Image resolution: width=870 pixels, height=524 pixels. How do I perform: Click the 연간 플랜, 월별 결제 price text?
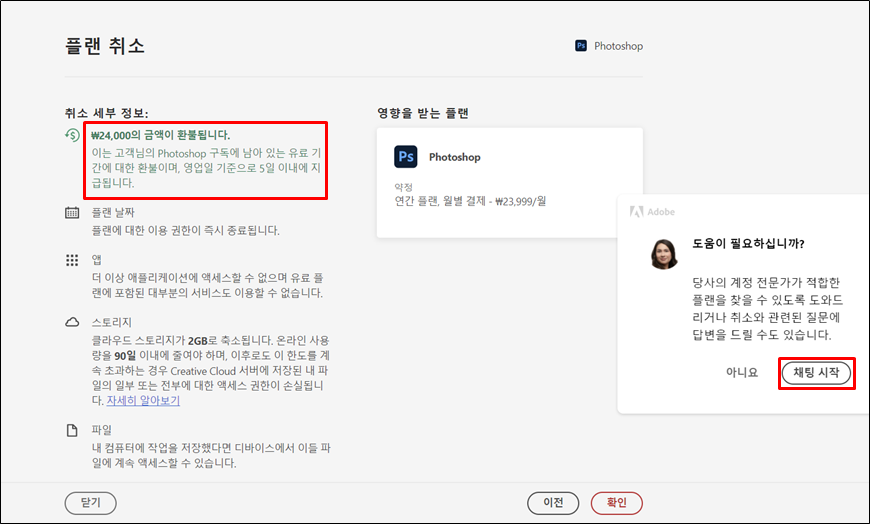click(470, 201)
